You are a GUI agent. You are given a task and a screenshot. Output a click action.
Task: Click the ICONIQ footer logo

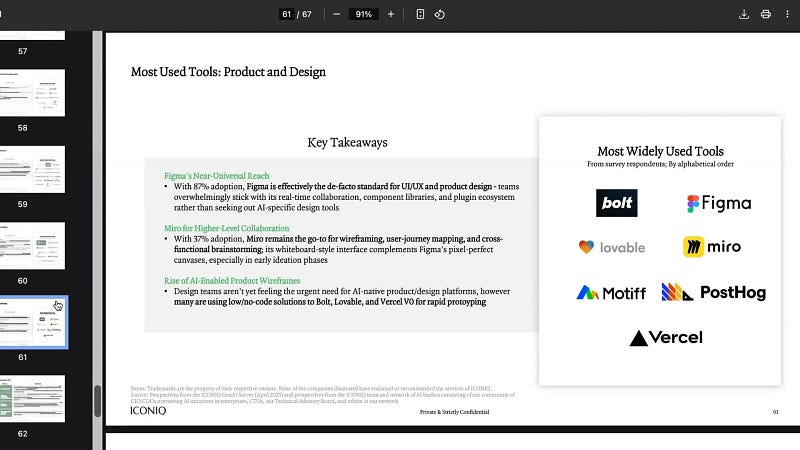click(x=148, y=411)
